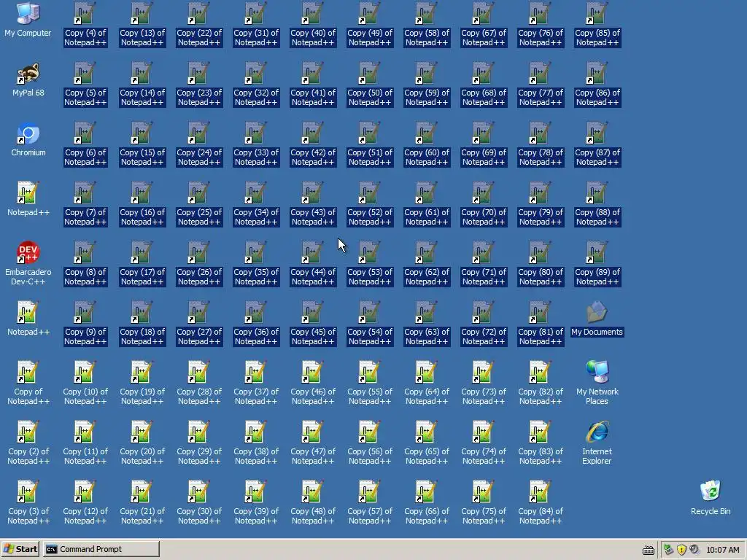The height and width of the screenshot is (560, 747).
Task: Open the Windows Start menu
Action: click(x=20, y=549)
